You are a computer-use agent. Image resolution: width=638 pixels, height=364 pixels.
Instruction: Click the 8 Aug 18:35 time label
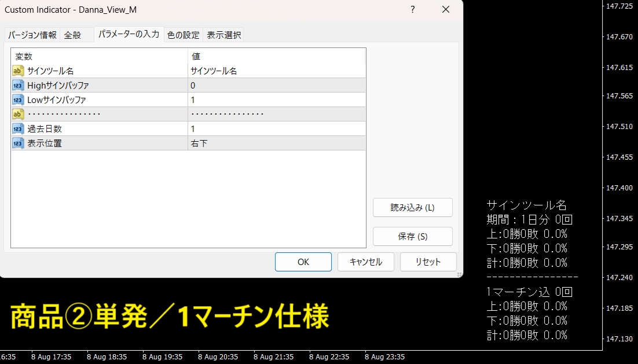tap(107, 357)
